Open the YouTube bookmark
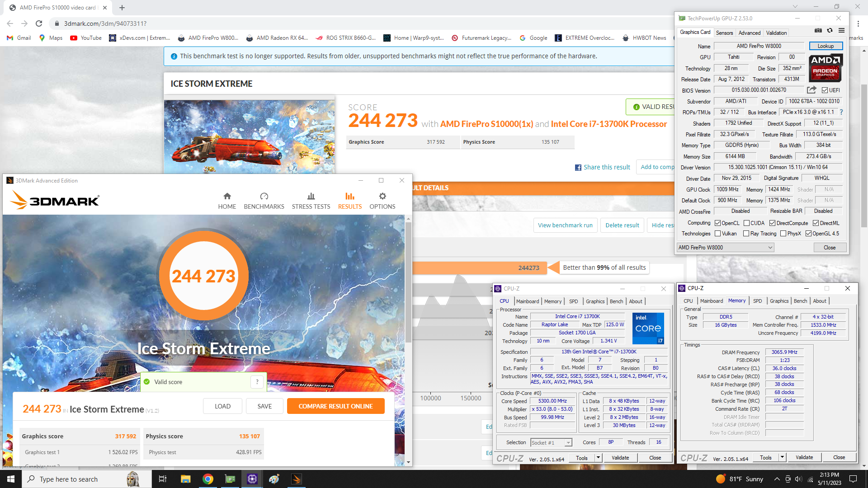Screen dimensions: 868x488 pos(86,38)
